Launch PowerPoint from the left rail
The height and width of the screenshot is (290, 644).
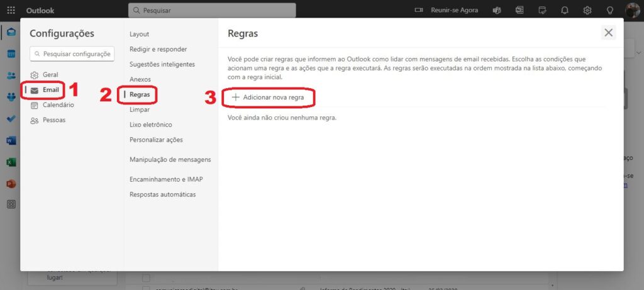pos(11,184)
